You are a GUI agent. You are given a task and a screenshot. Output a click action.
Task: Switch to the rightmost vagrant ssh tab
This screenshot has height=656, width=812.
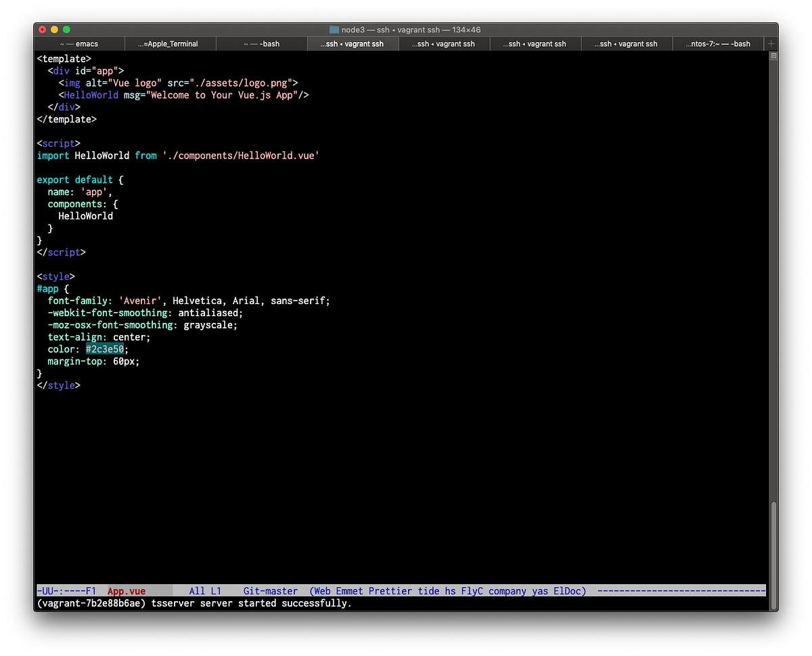[x=627, y=43]
